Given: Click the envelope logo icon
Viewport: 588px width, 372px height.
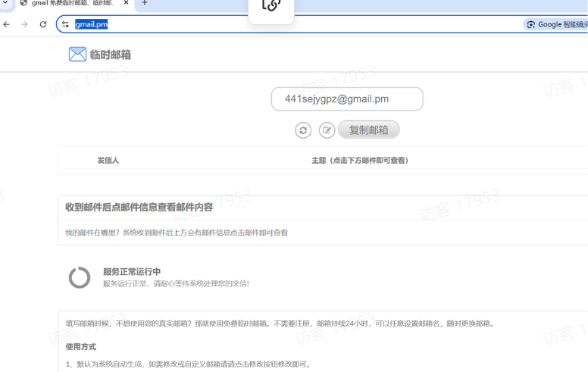Looking at the screenshot, I should [77, 55].
